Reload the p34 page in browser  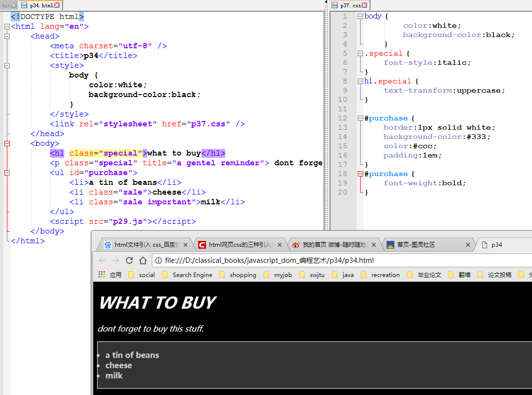click(x=129, y=260)
